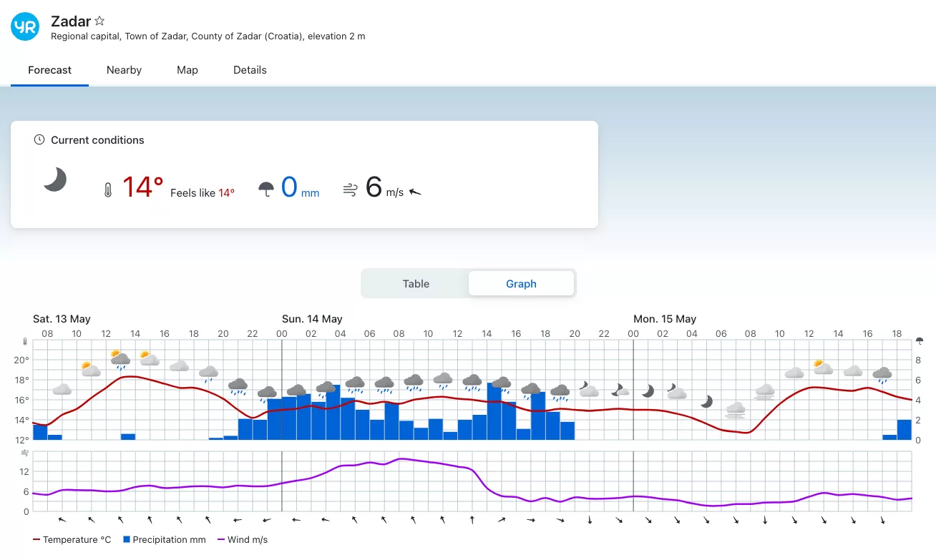Click the wind direction arrow in current conditions

(415, 192)
